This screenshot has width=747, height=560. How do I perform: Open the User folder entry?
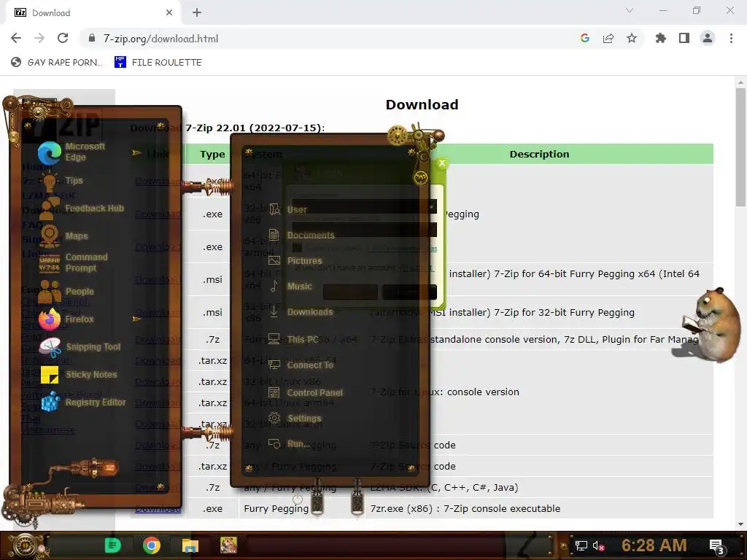point(289,209)
